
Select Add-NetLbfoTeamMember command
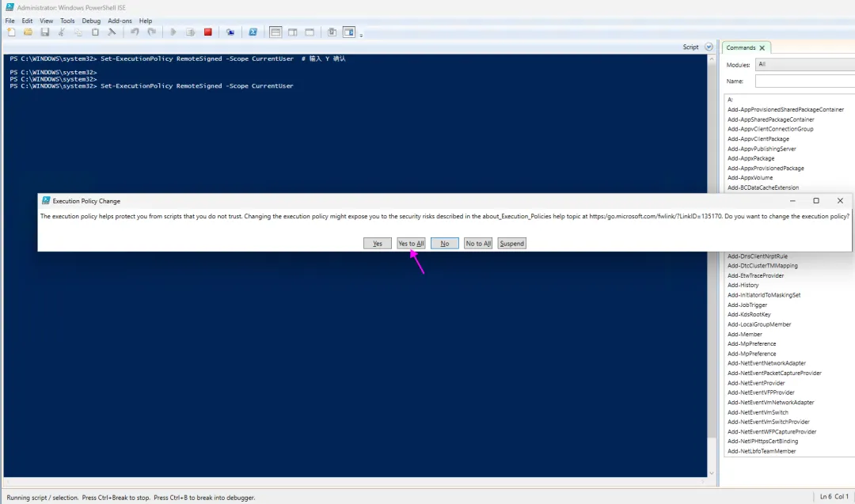tap(762, 451)
